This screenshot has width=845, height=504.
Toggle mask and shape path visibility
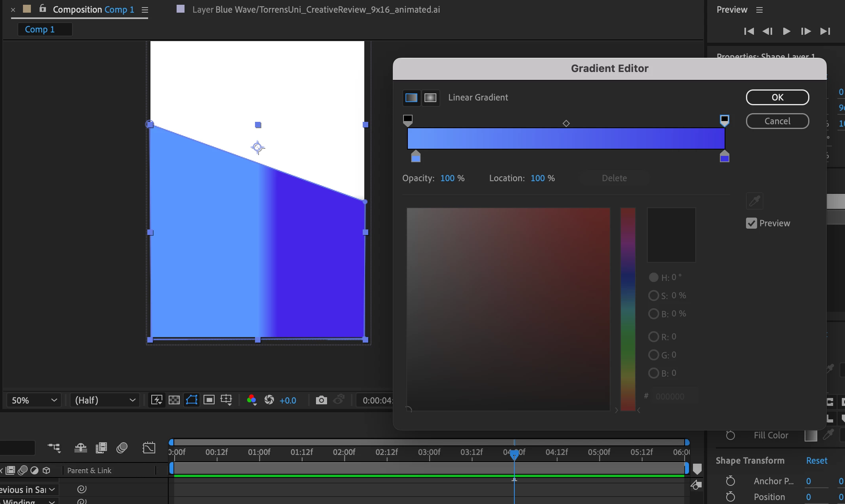(192, 400)
